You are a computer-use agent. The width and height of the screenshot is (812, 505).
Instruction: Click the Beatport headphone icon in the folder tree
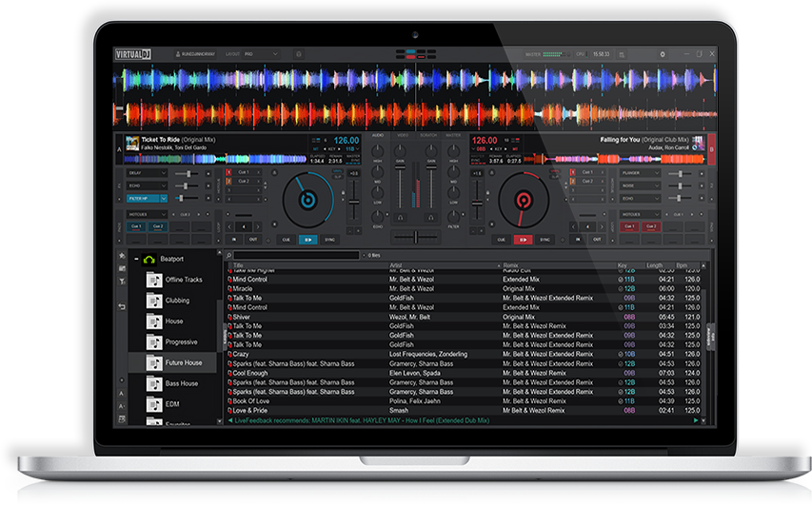149,259
